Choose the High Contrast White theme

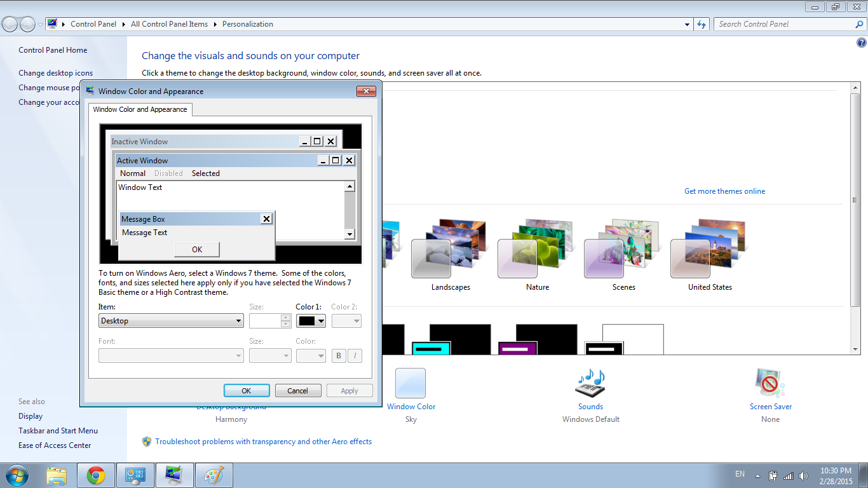624,339
